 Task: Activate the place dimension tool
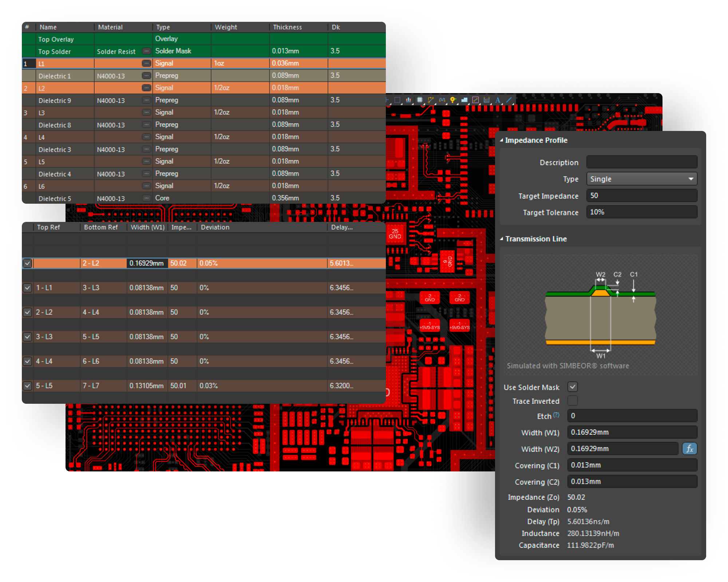(487, 100)
